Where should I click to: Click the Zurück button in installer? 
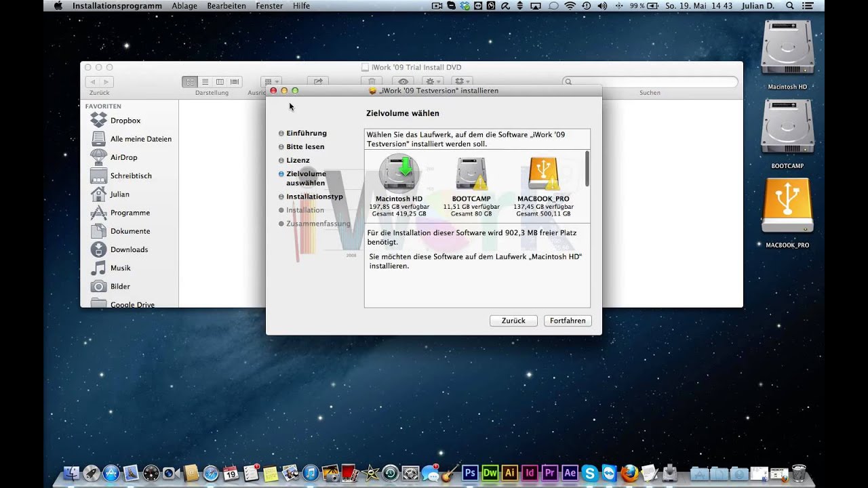click(513, 321)
